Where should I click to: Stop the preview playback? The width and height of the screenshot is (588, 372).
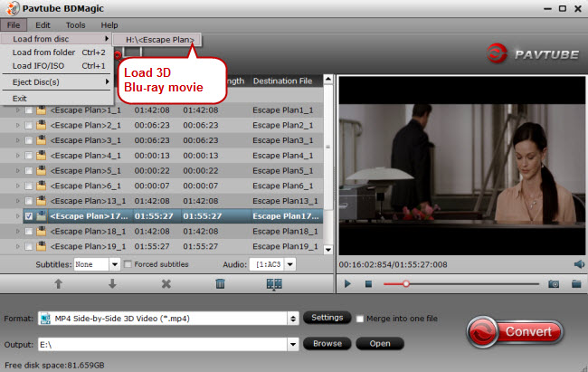[x=368, y=284]
